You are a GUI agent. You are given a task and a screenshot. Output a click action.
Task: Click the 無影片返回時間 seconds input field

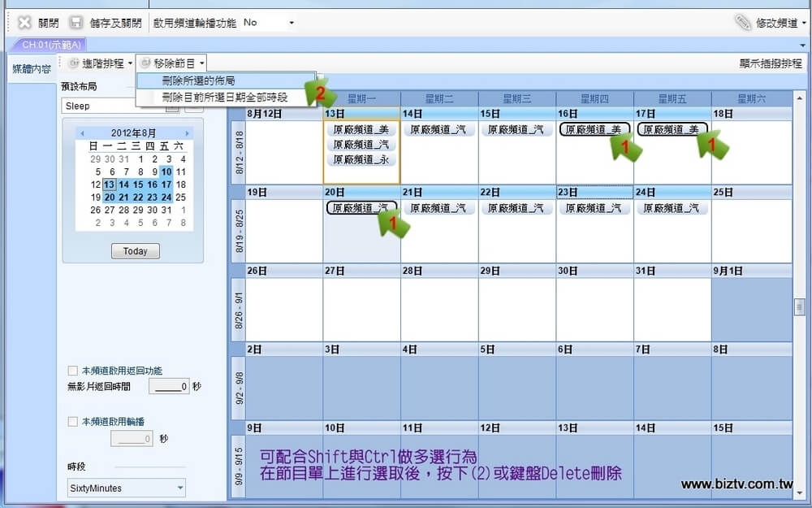(171, 387)
